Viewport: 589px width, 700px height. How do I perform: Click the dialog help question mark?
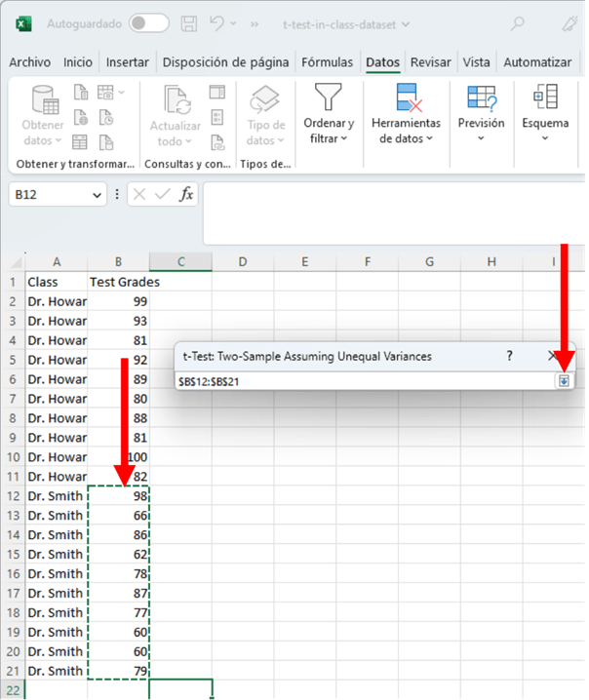click(509, 356)
